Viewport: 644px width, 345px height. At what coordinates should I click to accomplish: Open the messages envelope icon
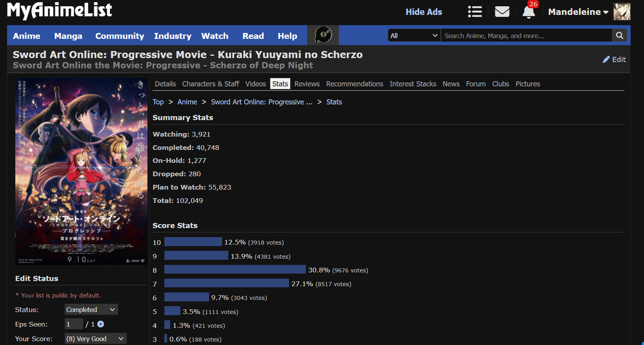502,12
